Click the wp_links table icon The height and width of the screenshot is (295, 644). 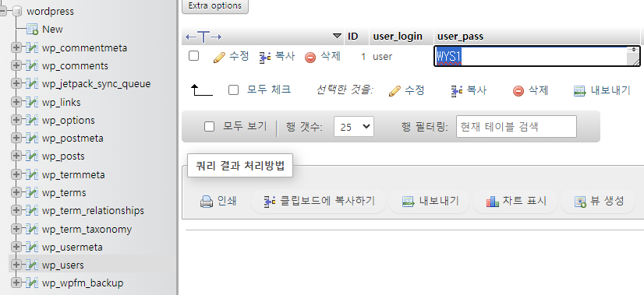(x=32, y=102)
